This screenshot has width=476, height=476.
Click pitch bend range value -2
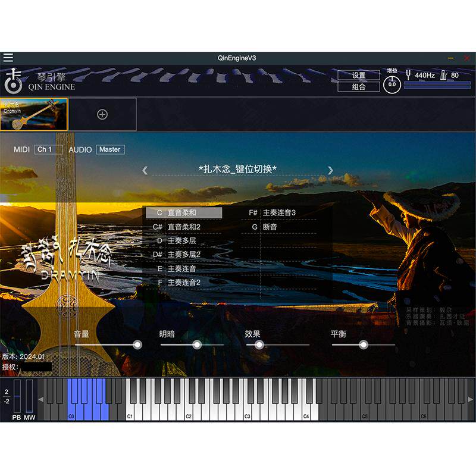[7, 401]
